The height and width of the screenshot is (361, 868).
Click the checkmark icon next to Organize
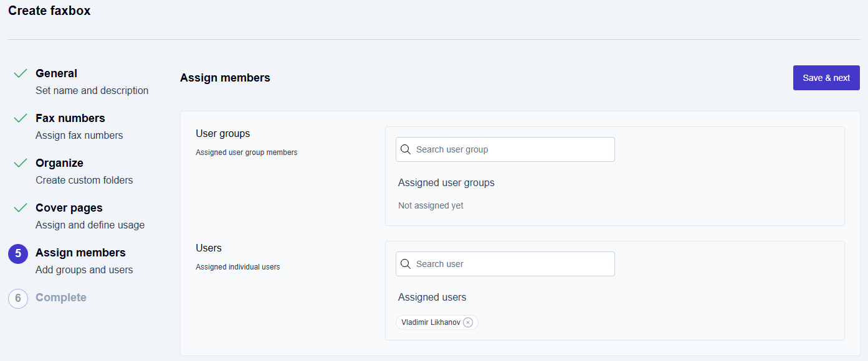coord(21,163)
